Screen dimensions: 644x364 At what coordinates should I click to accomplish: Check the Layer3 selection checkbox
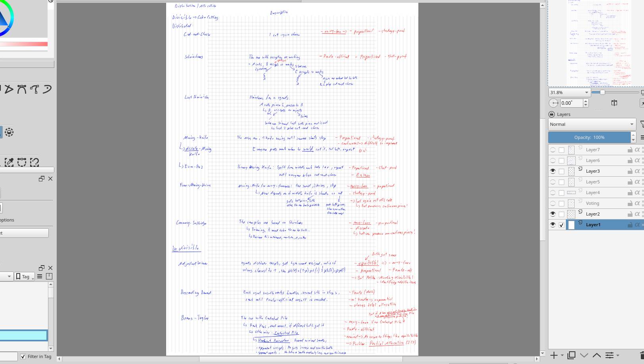click(562, 171)
